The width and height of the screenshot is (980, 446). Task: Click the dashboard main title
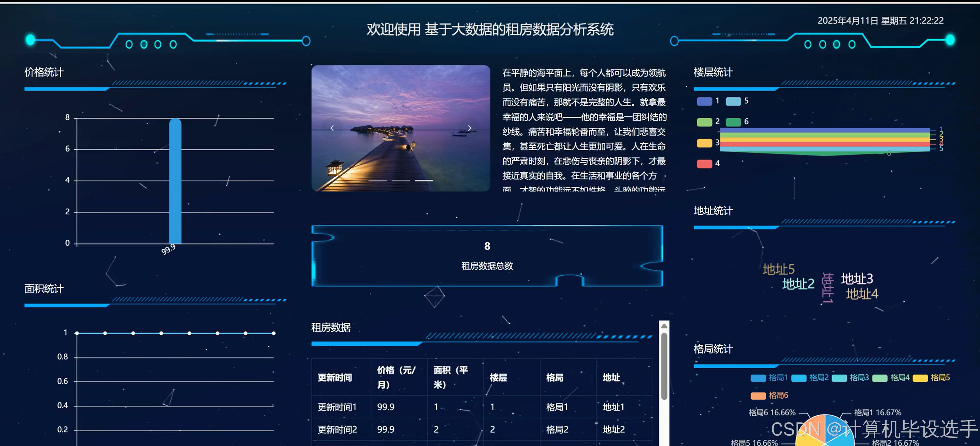[x=490, y=29]
